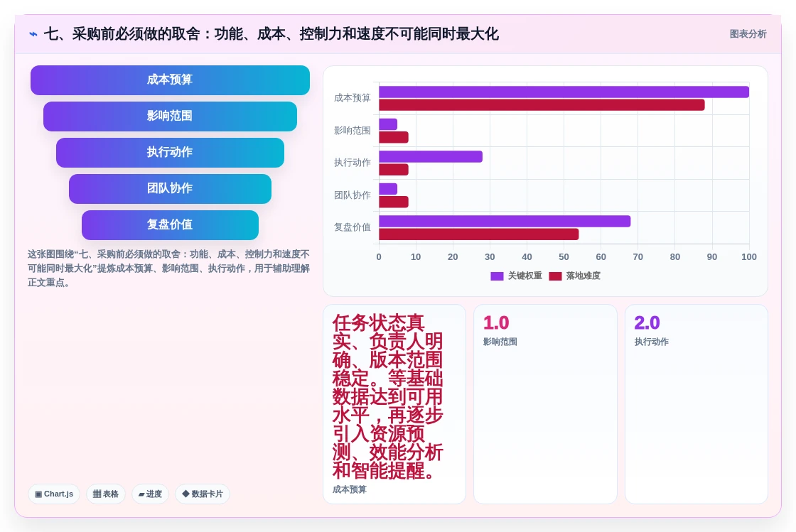Image resolution: width=796 pixels, height=532 pixels.
Task: Select the 团队协作 funnel bar
Action: [170, 189]
